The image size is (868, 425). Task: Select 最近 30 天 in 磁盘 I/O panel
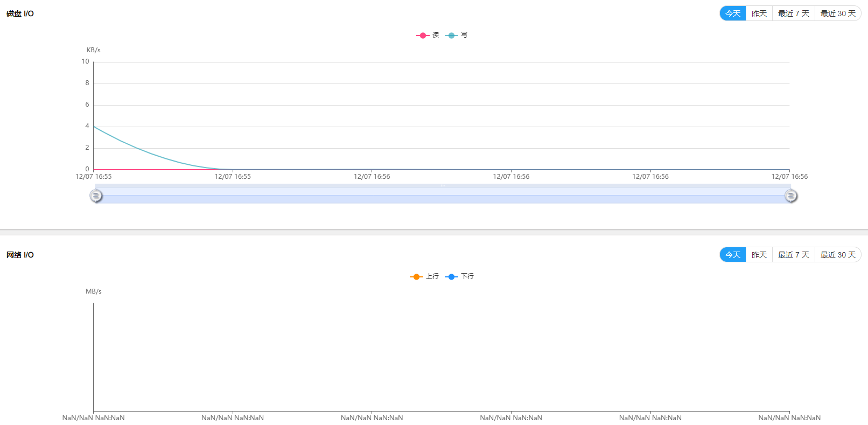838,13
